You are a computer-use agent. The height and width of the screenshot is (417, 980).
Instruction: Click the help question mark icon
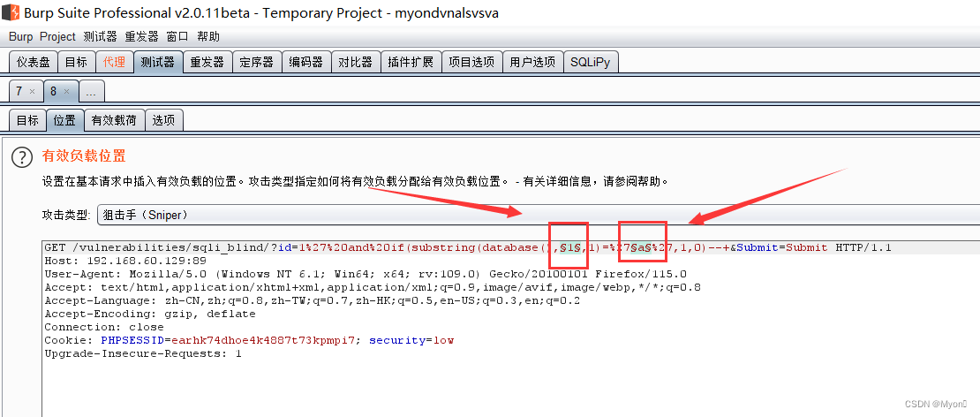click(x=22, y=157)
